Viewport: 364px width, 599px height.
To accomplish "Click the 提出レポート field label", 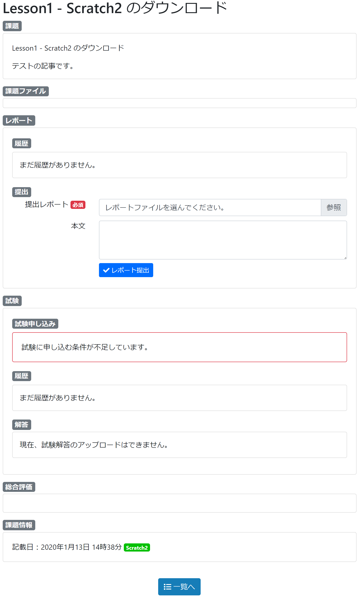I will (x=47, y=204).
